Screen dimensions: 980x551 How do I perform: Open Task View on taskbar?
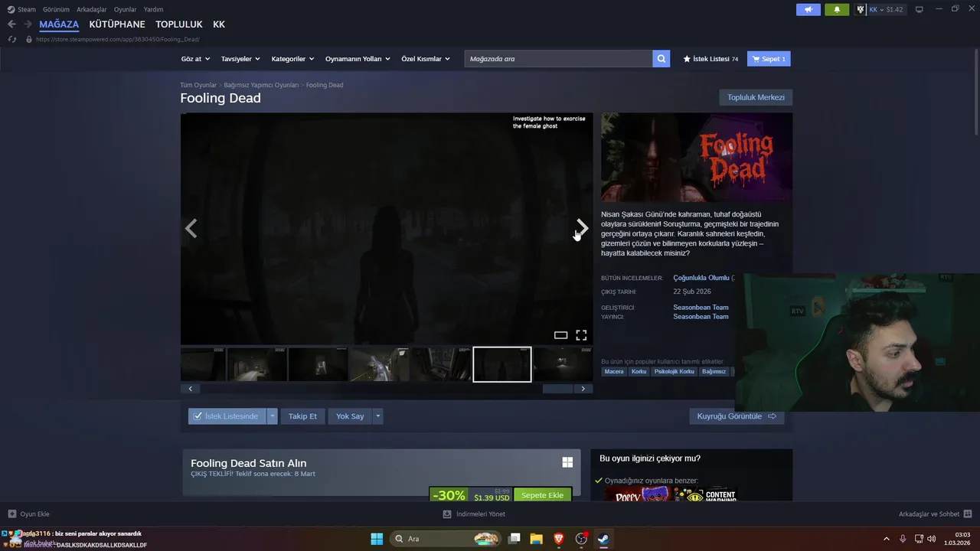click(x=514, y=539)
